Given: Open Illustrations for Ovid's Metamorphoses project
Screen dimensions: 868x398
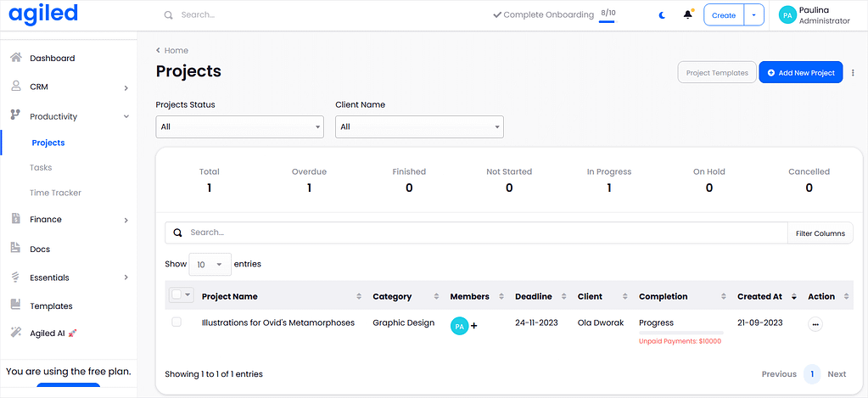Looking at the screenshot, I should click(x=278, y=322).
